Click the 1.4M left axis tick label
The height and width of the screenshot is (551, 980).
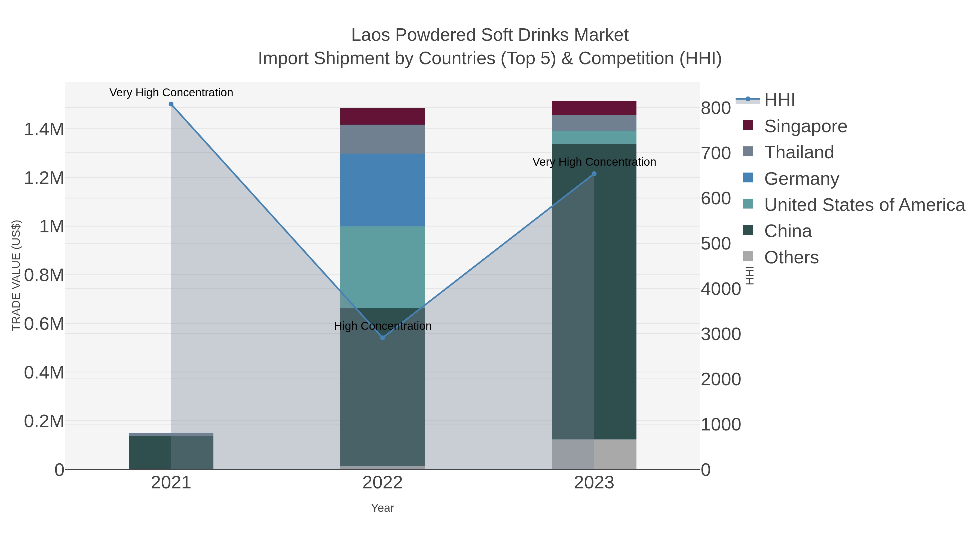[x=44, y=129]
